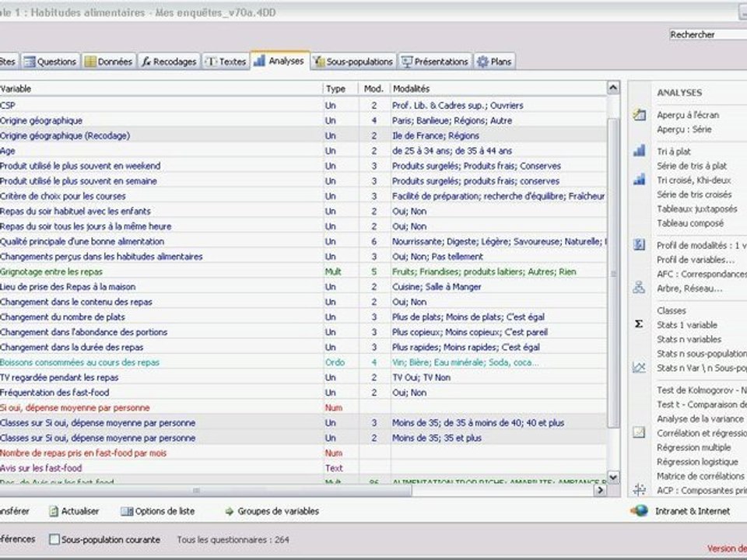Click the Sigma icon beside Stats 1 variable
Image resolution: width=747 pixels, height=560 pixels.
click(640, 324)
